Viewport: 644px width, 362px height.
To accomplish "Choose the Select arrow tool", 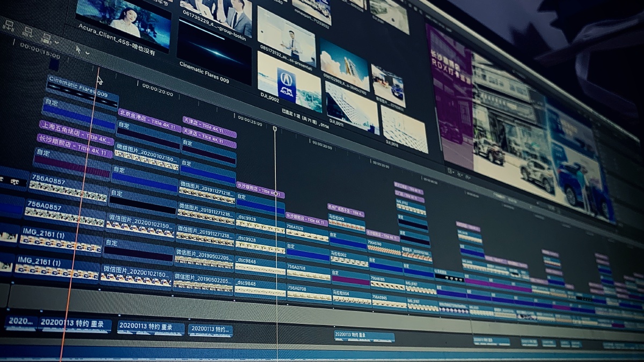I will click(x=78, y=49).
